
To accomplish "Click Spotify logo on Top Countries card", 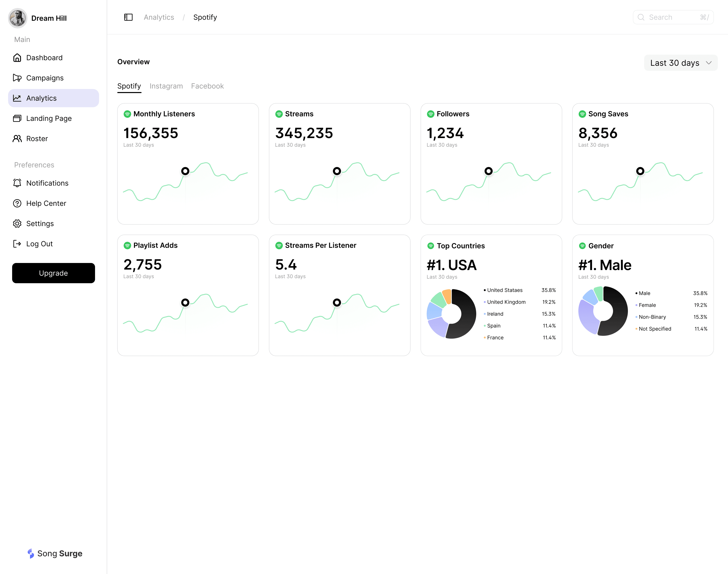I will click(431, 246).
